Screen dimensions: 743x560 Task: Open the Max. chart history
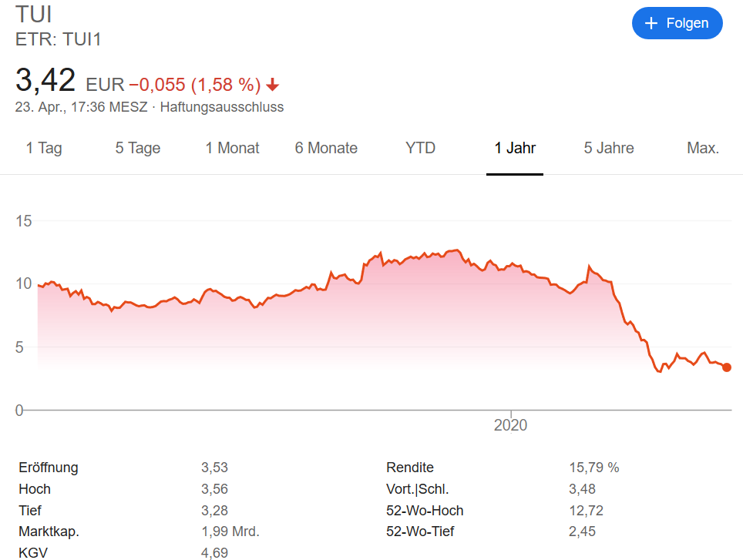[702, 148]
